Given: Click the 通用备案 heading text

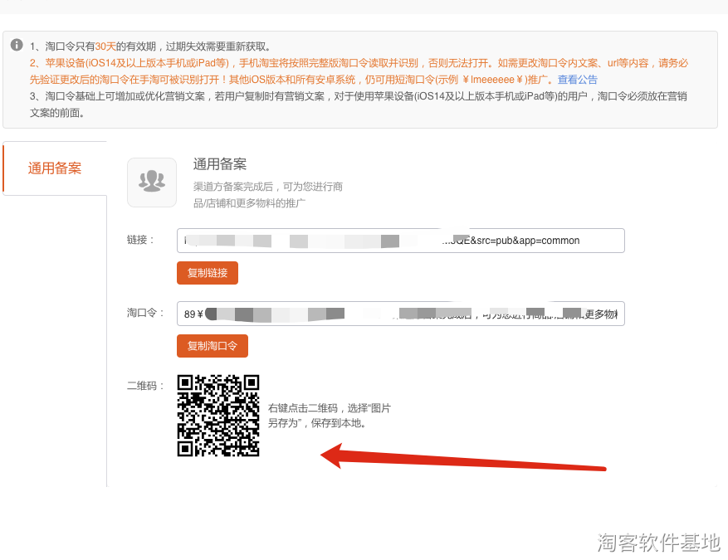Looking at the screenshot, I should 220,164.
